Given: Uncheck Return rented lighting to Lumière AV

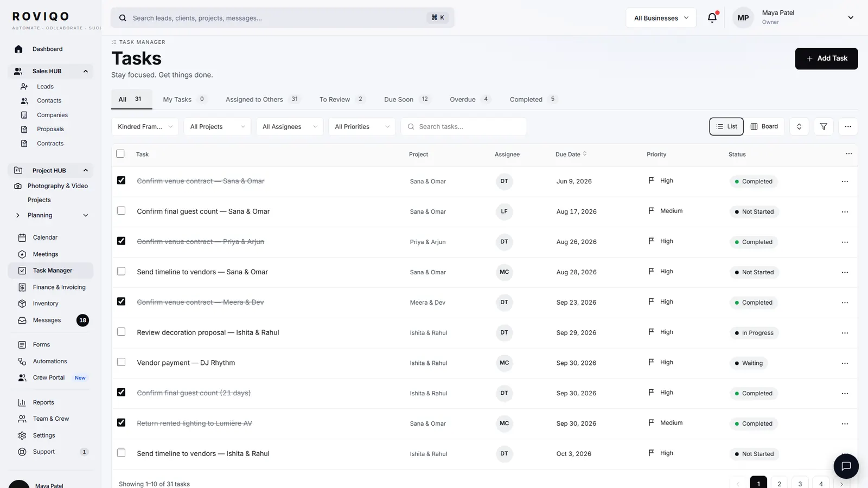Looking at the screenshot, I should pyautogui.click(x=121, y=423).
